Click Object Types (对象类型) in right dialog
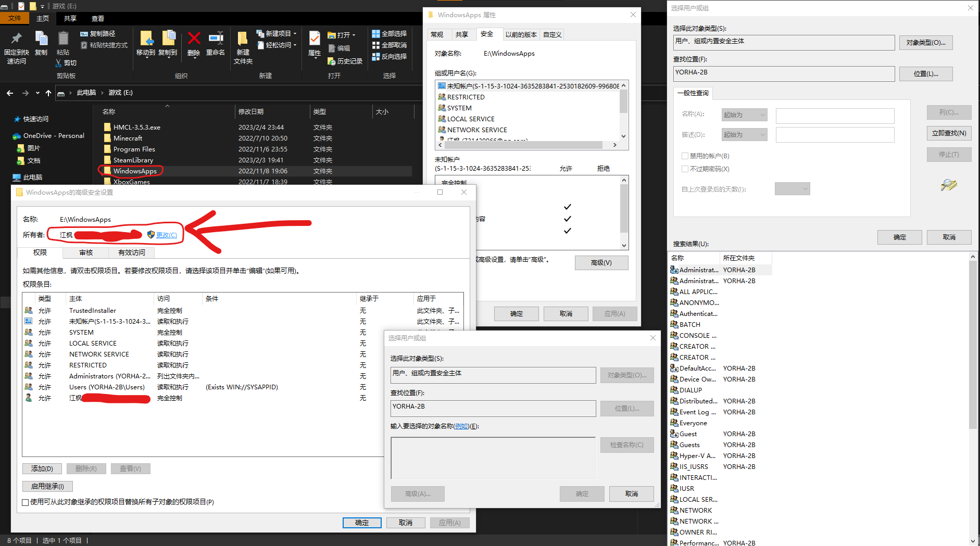The image size is (980, 546). [x=926, y=43]
